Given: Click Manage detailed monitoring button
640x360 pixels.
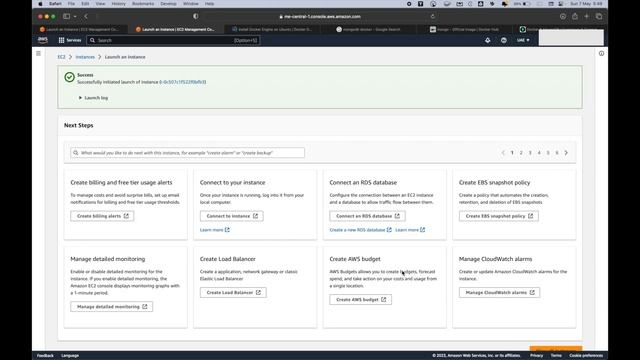Looking at the screenshot, I should [x=111, y=307].
